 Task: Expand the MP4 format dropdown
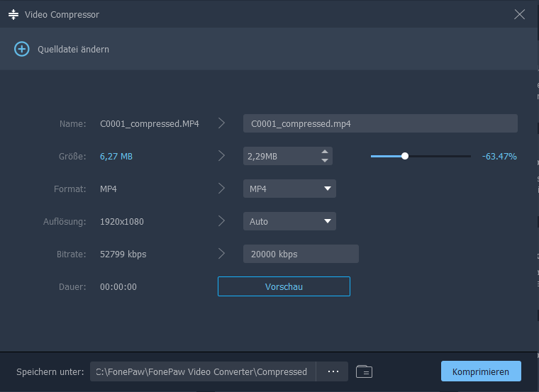pyautogui.click(x=327, y=189)
